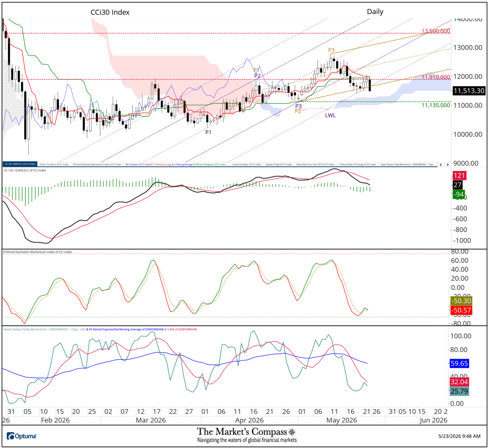Click the blue 59.65 moving average value
The image size is (489, 448).
(x=459, y=363)
